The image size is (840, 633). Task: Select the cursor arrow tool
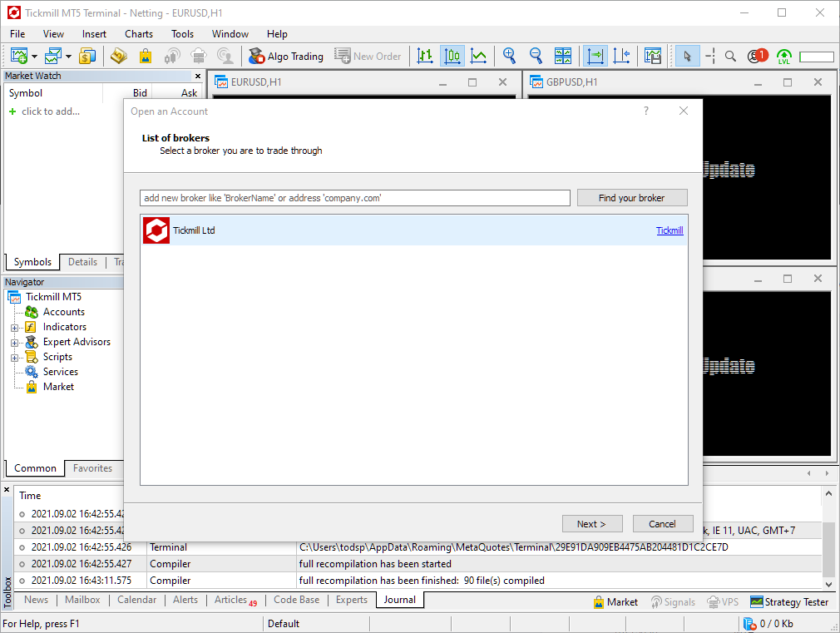tap(687, 56)
